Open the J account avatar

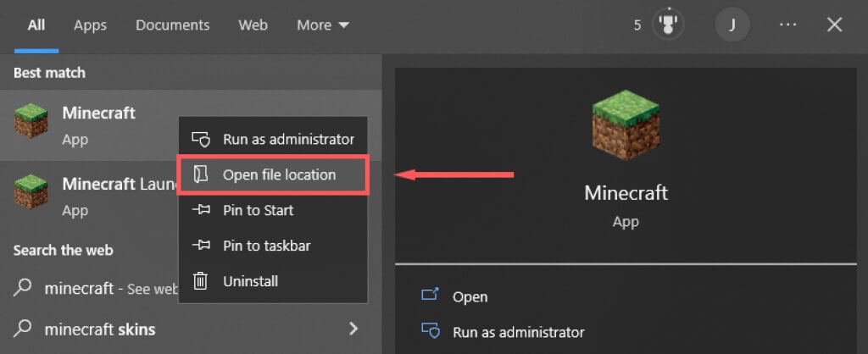(x=732, y=25)
